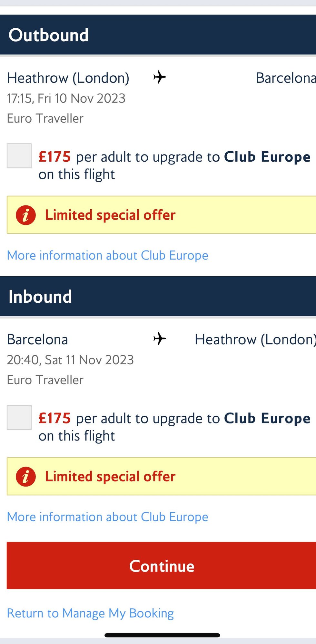Open outbound More information about Club Europe
The width and height of the screenshot is (316, 644).
pyautogui.click(x=107, y=255)
